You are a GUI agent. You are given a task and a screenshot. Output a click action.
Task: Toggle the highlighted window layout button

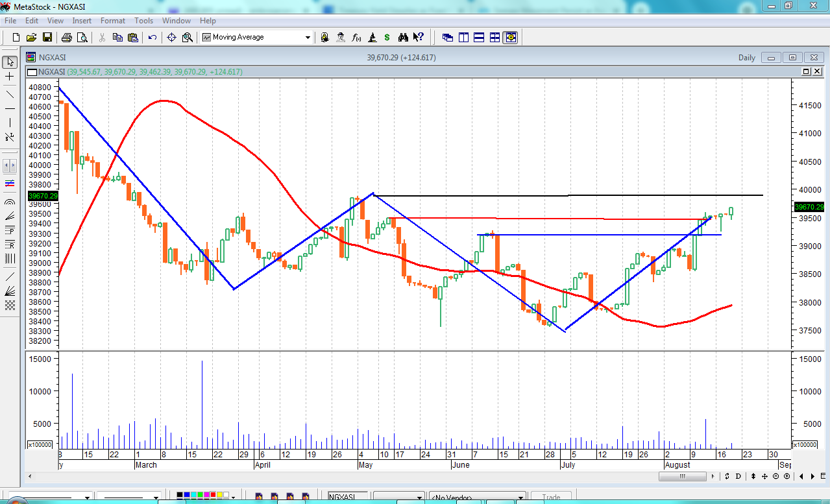pyautogui.click(x=511, y=38)
